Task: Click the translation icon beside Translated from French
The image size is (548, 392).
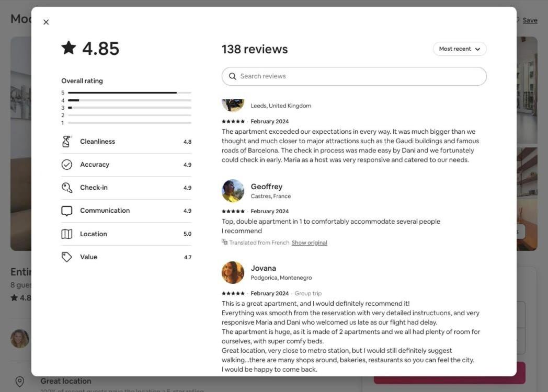Action: pos(224,242)
